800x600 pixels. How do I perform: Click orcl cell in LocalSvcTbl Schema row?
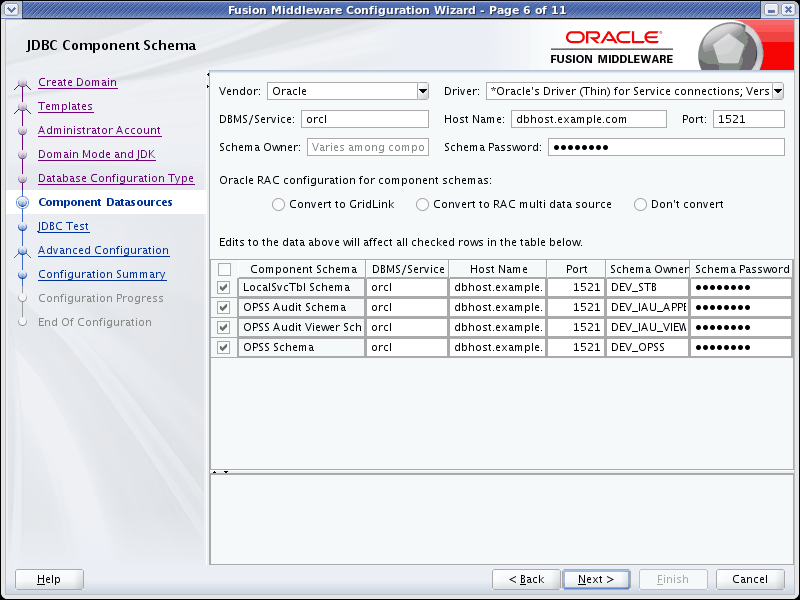click(407, 287)
